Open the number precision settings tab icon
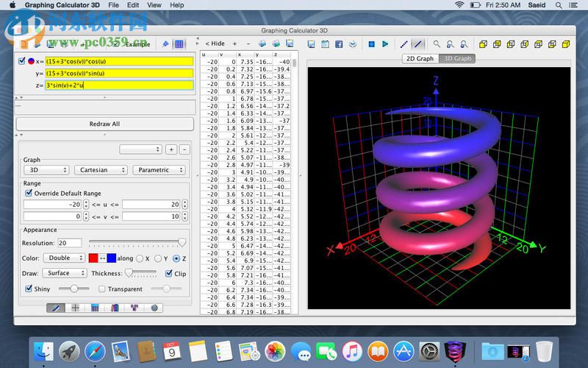 click(x=135, y=308)
